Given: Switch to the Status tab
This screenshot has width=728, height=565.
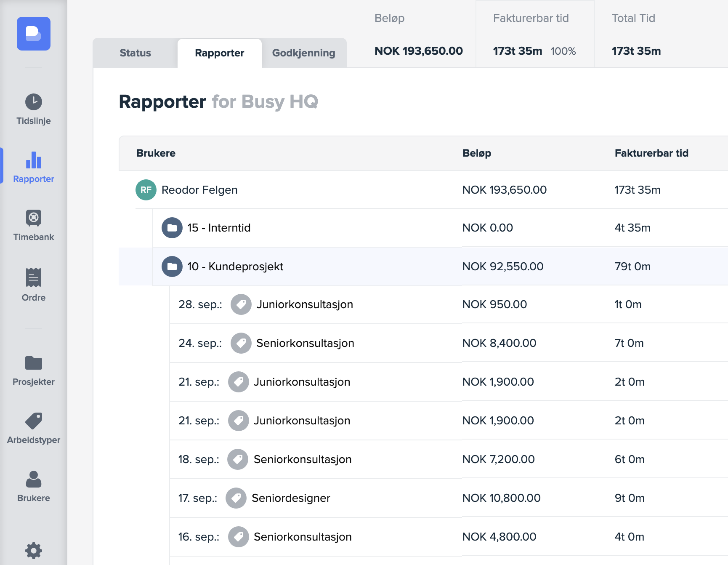Looking at the screenshot, I should pyautogui.click(x=135, y=53).
